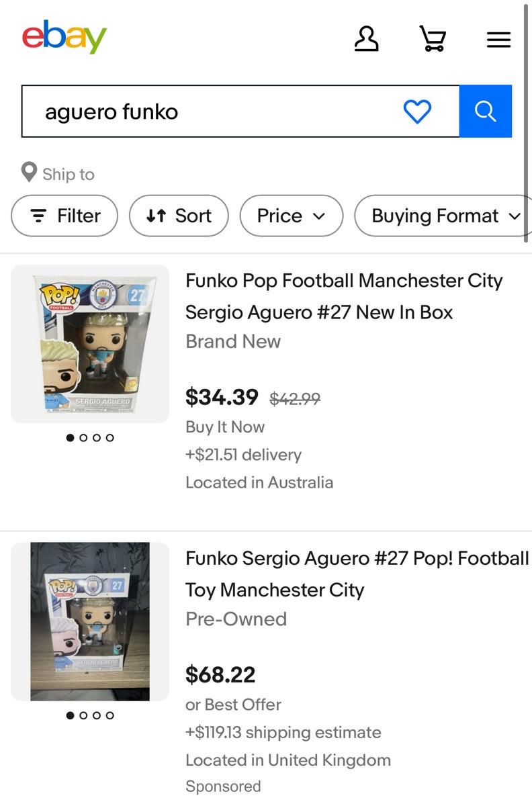Open the pre-owned Aguero listing photo
This screenshot has width=532, height=806.
click(90, 621)
